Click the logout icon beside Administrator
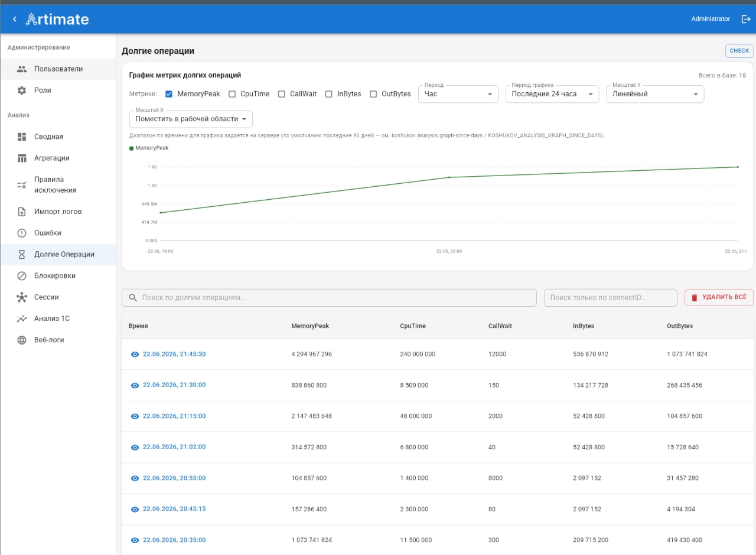Viewport: 756px width, 555px height. tap(745, 19)
